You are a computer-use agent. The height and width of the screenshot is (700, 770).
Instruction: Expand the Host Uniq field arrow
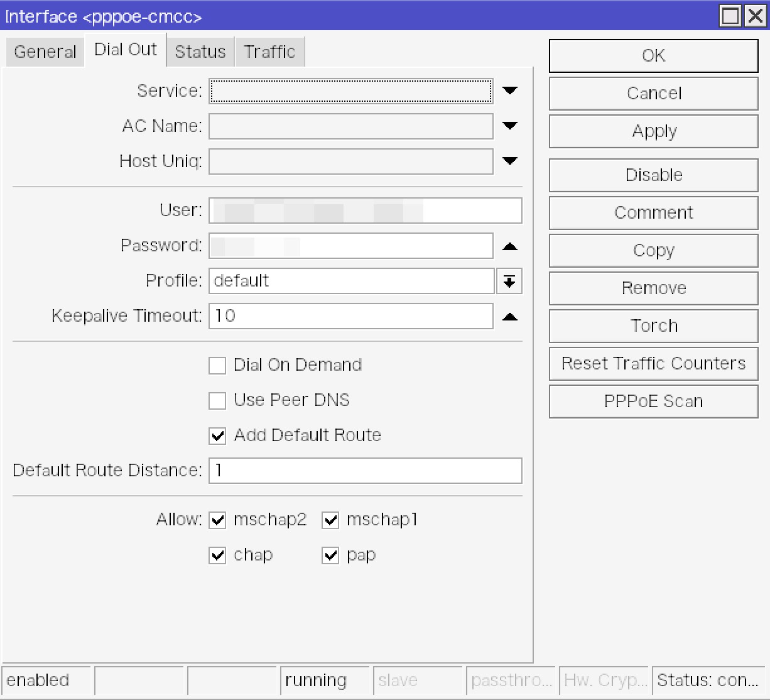(x=509, y=161)
